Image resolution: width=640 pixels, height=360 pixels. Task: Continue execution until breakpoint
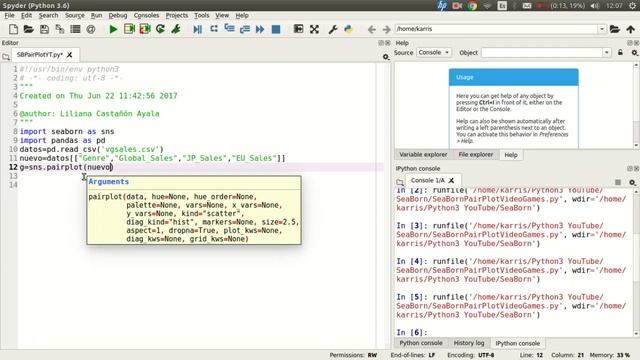260,29
